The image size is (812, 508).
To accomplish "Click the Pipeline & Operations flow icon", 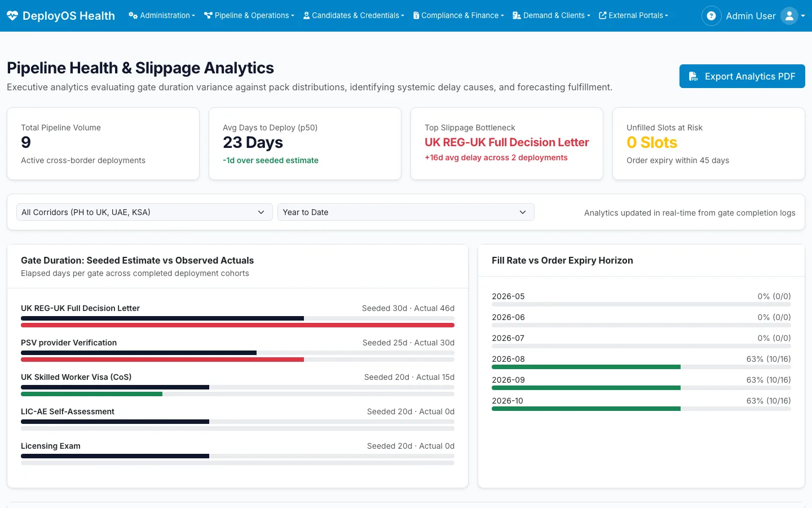I will [208, 16].
